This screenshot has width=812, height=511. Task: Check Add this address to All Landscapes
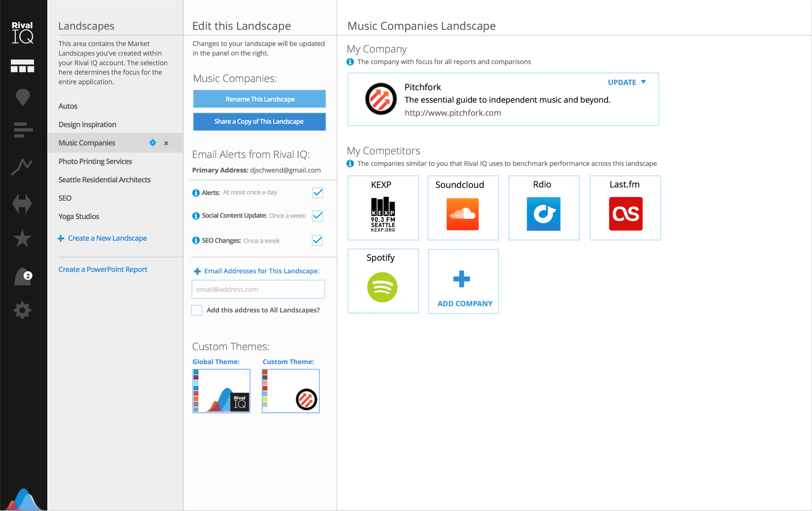pyautogui.click(x=197, y=310)
